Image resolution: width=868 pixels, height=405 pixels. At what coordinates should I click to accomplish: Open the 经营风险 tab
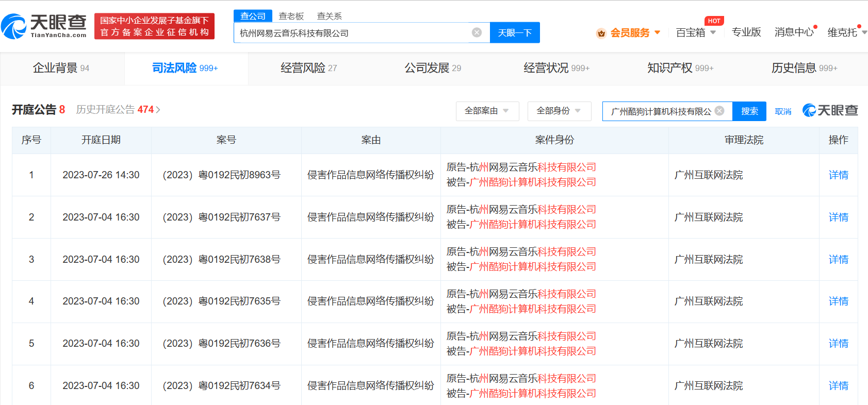tap(308, 68)
